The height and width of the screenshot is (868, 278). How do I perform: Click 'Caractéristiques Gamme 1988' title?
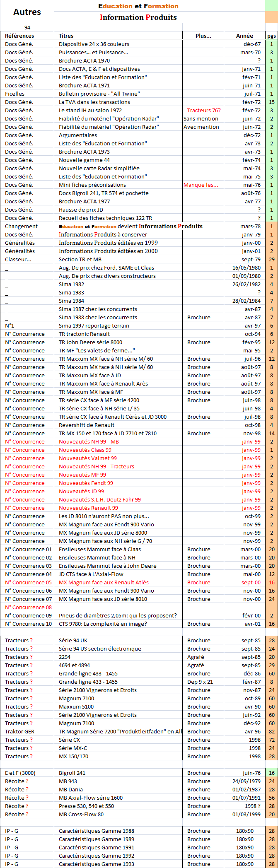click(97, 831)
